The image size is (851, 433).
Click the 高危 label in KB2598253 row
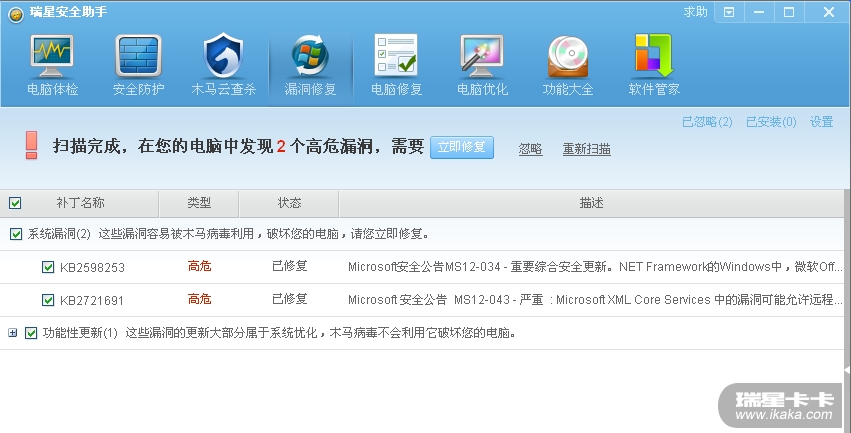pos(199,266)
